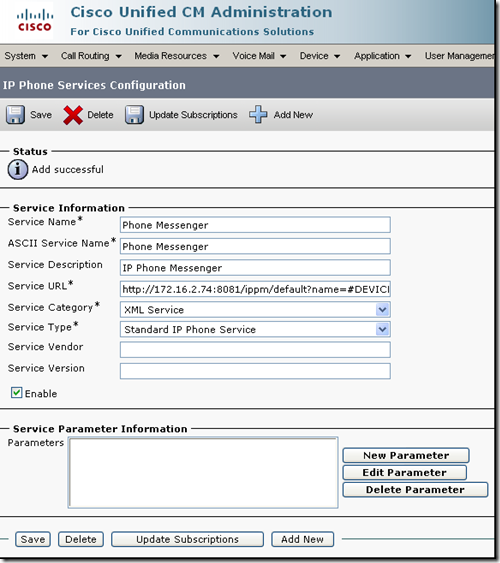
Task: Click the bottom Update Subscriptions button
Action: click(187, 539)
